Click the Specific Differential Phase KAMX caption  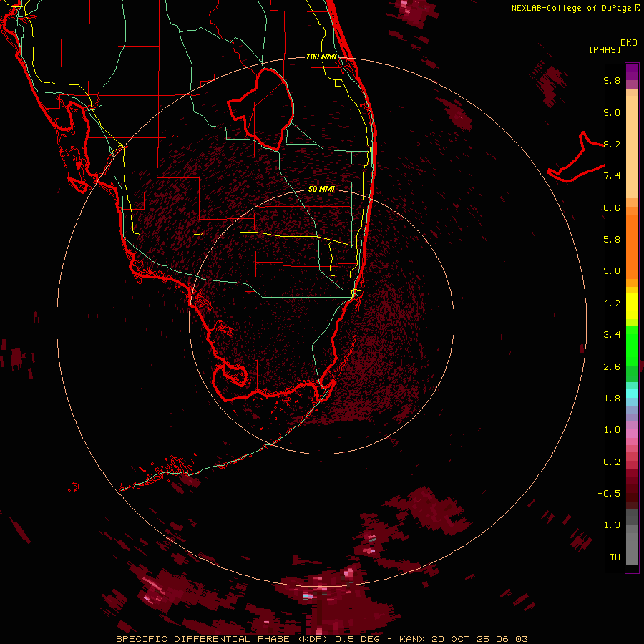tap(321, 639)
